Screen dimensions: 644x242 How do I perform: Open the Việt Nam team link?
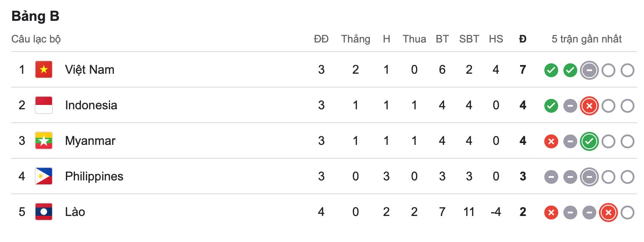point(90,69)
